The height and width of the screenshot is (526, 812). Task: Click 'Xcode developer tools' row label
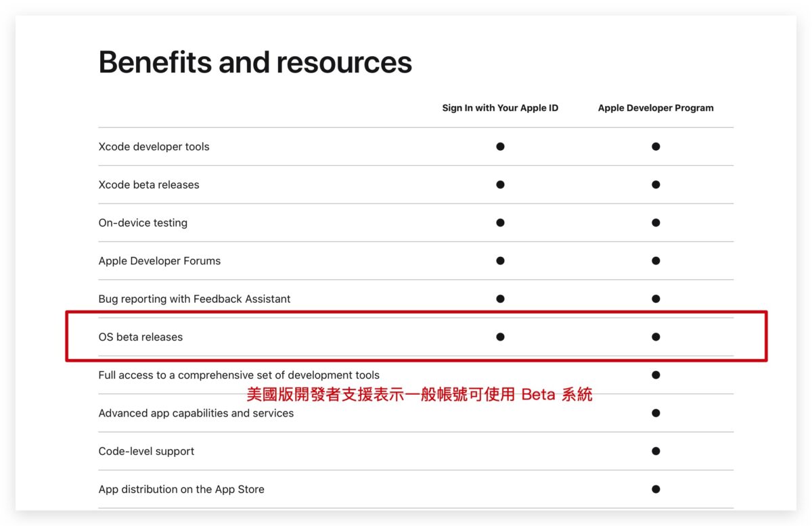click(154, 147)
